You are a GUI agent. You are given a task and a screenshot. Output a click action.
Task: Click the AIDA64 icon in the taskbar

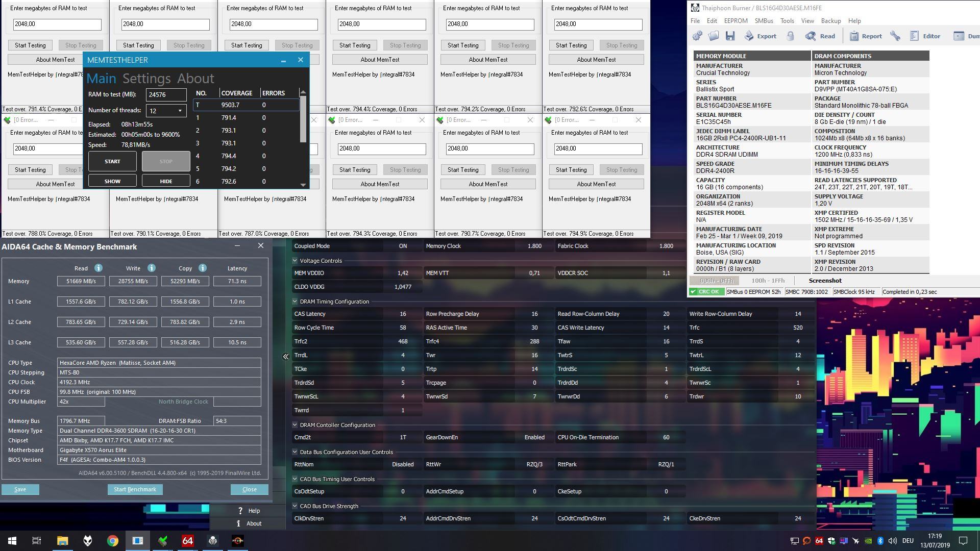(x=187, y=541)
